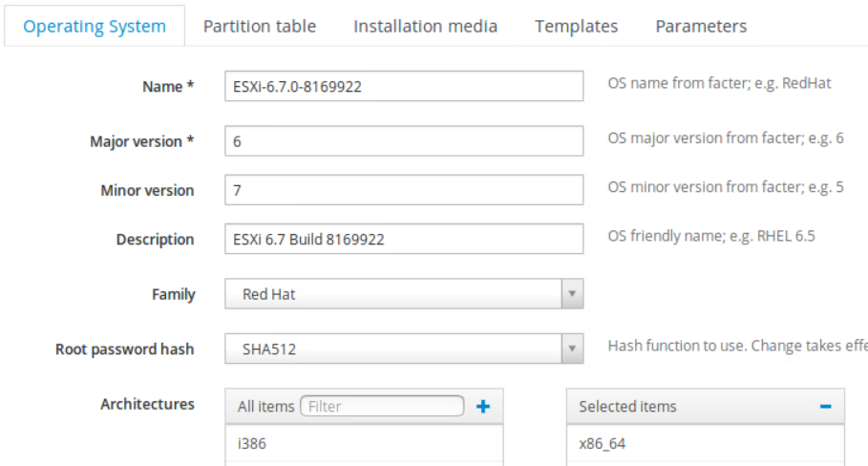Click the plus icon to add all architectures

pyautogui.click(x=482, y=407)
